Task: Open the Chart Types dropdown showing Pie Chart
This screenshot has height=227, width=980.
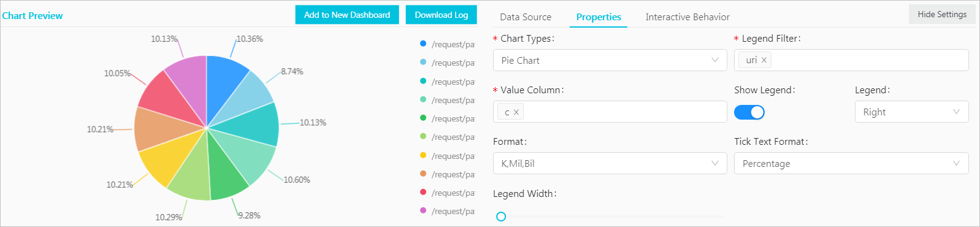Action: (x=610, y=60)
